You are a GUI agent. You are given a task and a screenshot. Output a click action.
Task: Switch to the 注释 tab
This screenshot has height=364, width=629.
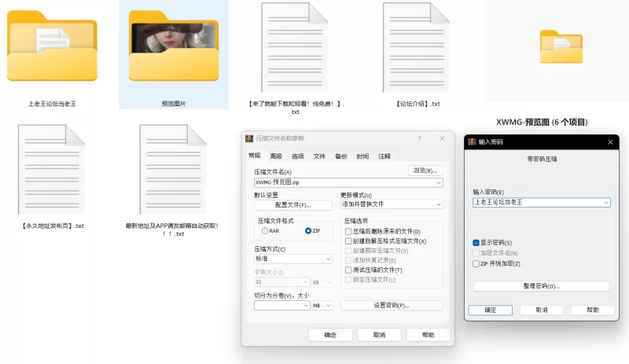pyautogui.click(x=384, y=156)
